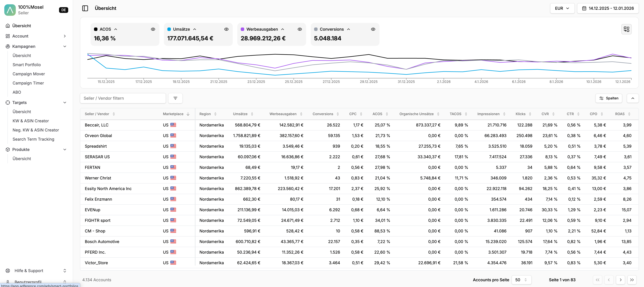
Task: Open the chart layout icon in the top right
Action: [x=626, y=29]
